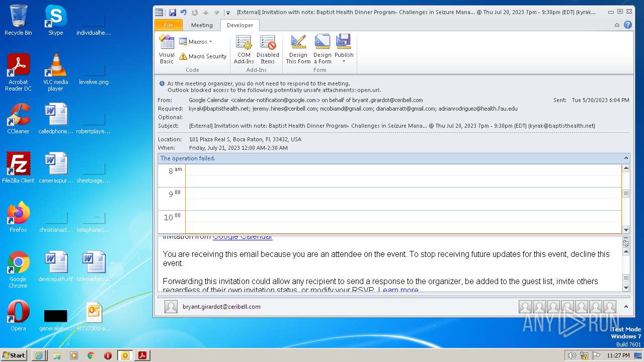This screenshot has width=644, height=362.
Task: Click the message body zoom icon
Action: 626,243
